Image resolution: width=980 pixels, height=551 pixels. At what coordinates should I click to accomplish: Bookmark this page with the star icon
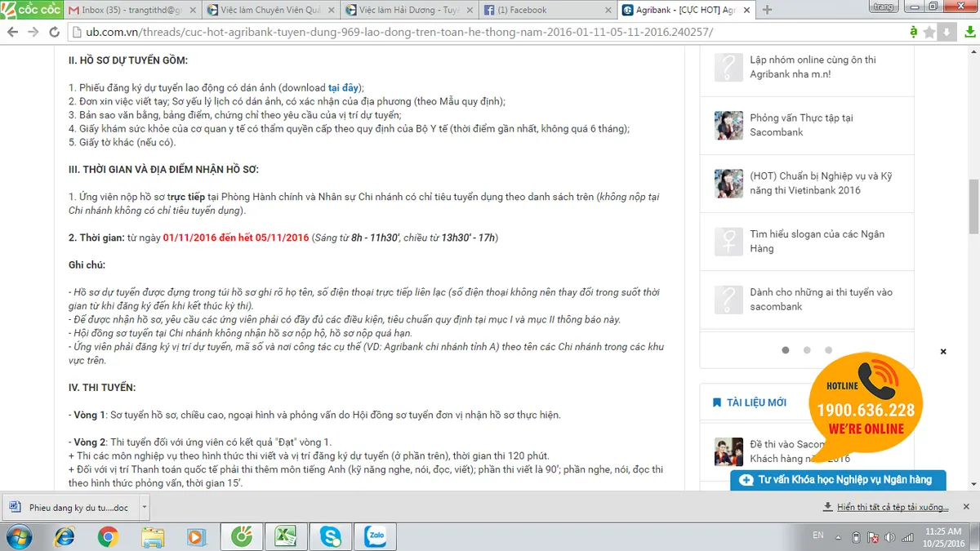tap(929, 32)
